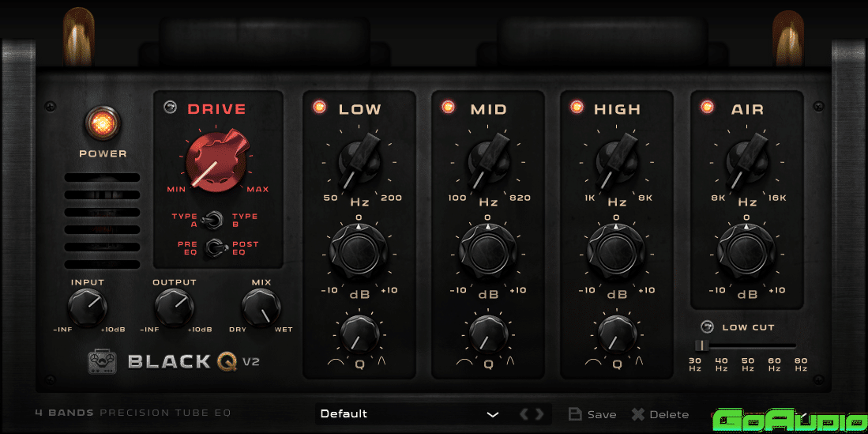
Task: Click the High band dB gain knob
Action: pyautogui.click(x=616, y=253)
